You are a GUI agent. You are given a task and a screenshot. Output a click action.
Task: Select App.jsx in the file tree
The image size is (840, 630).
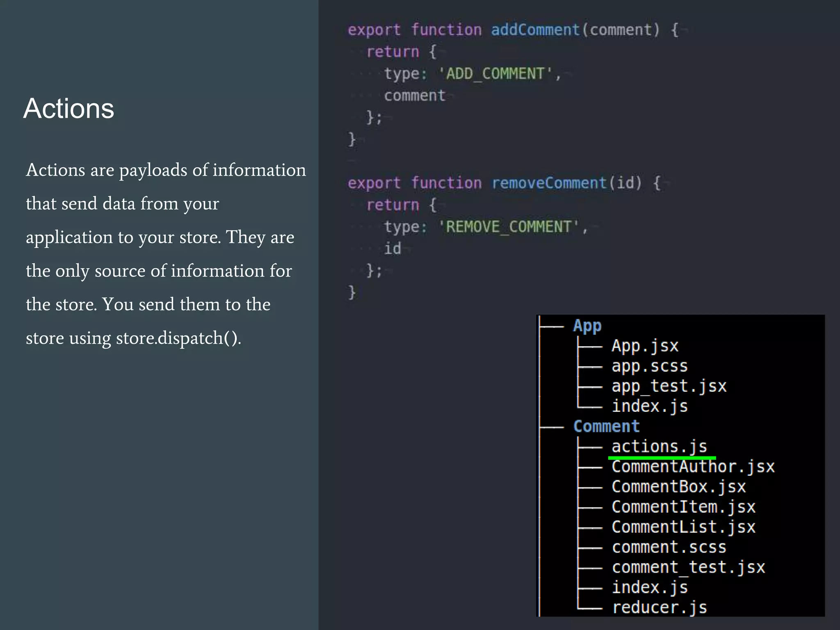(645, 346)
